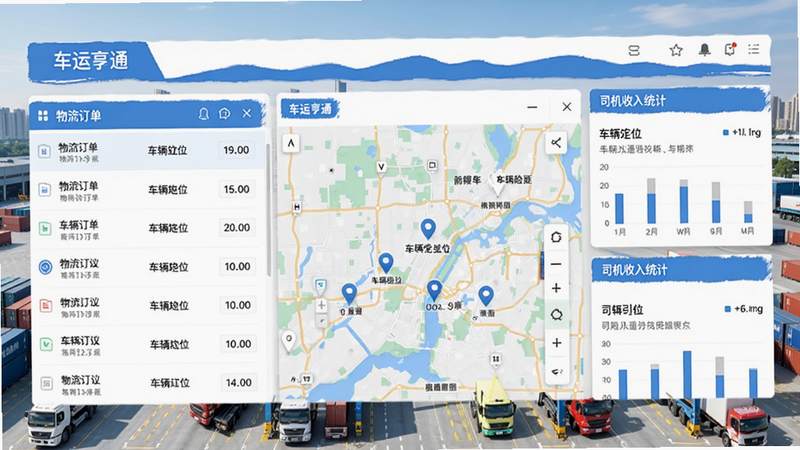Click the 14.00 price value

click(238, 383)
